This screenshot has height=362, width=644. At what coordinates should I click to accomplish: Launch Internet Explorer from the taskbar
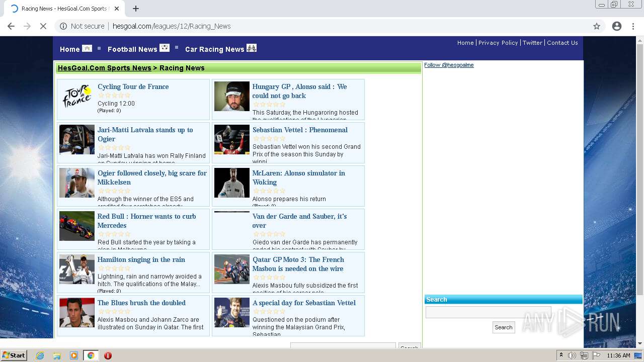coord(40,355)
